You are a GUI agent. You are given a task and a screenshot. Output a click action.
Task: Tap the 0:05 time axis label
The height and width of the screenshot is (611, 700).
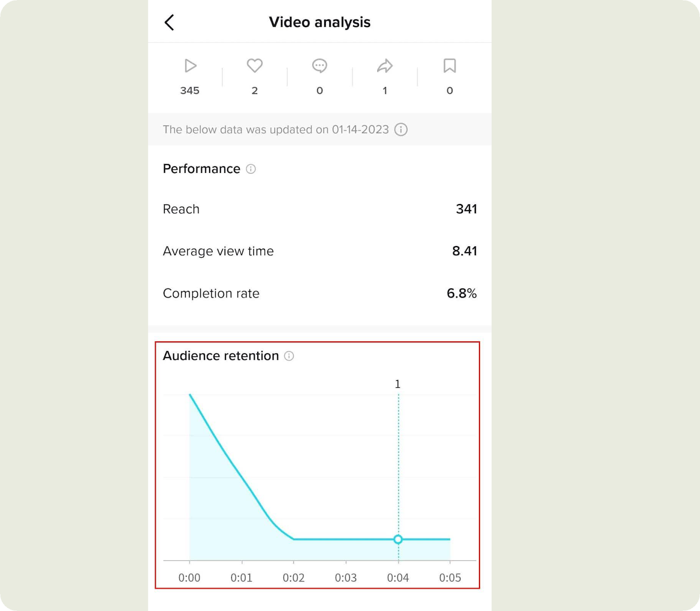(450, 578)
